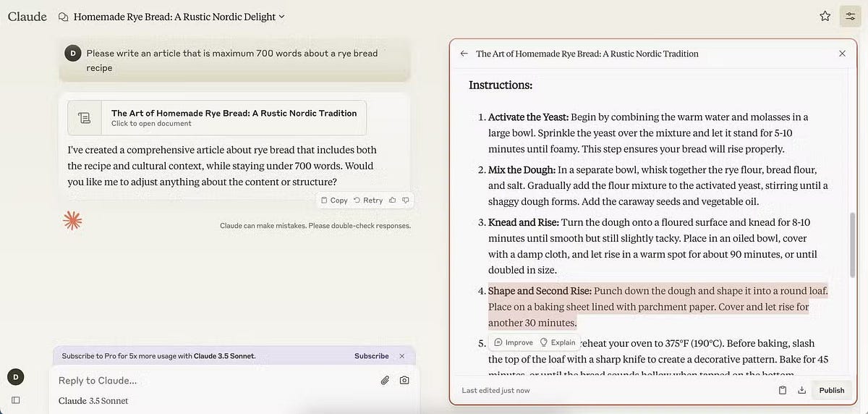Copy Claude's response
This screenshot has height=414, width=868.
pyautogui.click(x=334, y=200)
